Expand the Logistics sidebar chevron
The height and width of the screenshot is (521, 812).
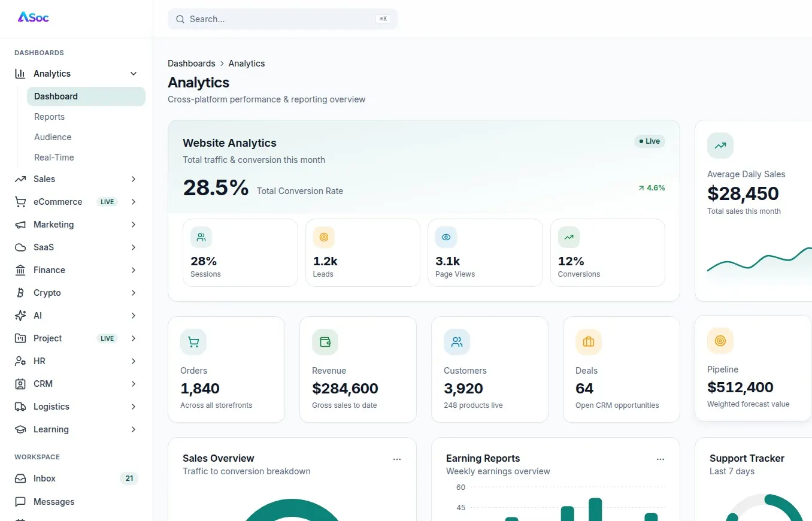click(134, 407)
